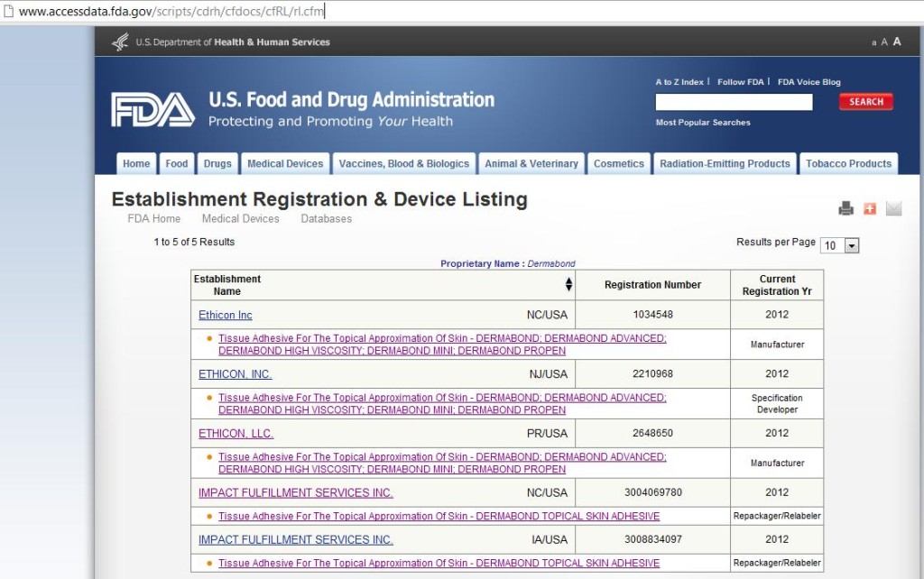924x579 pixels.
Task: Click the FDA search input field
Action: pos(734,102)
